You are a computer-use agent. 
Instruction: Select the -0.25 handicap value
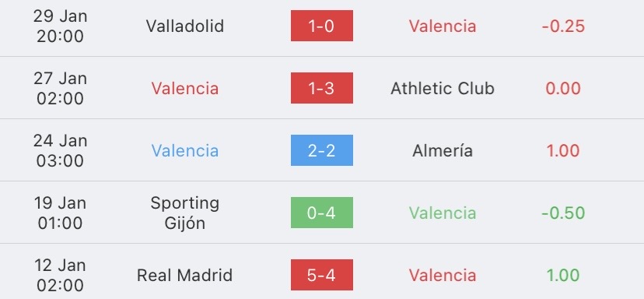click(x=563, y=26)
